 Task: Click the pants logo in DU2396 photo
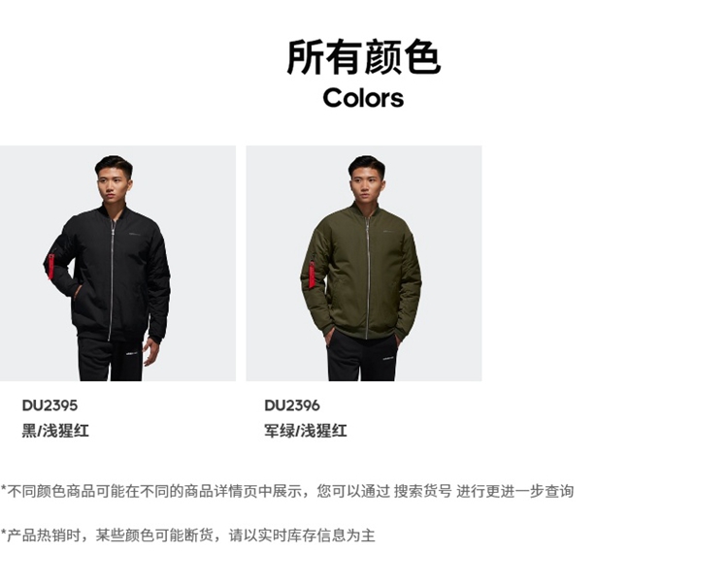pos(388,358)
